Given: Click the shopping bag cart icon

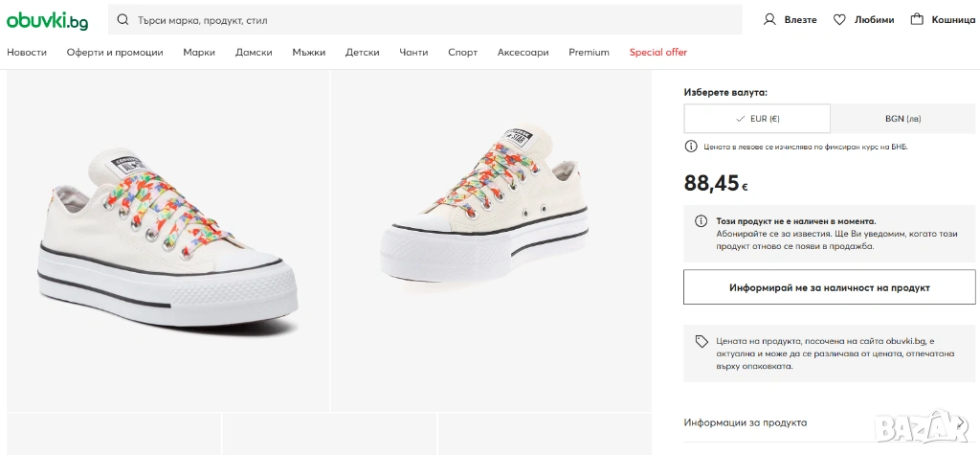Looking at the screenshot, I should 917,19.
